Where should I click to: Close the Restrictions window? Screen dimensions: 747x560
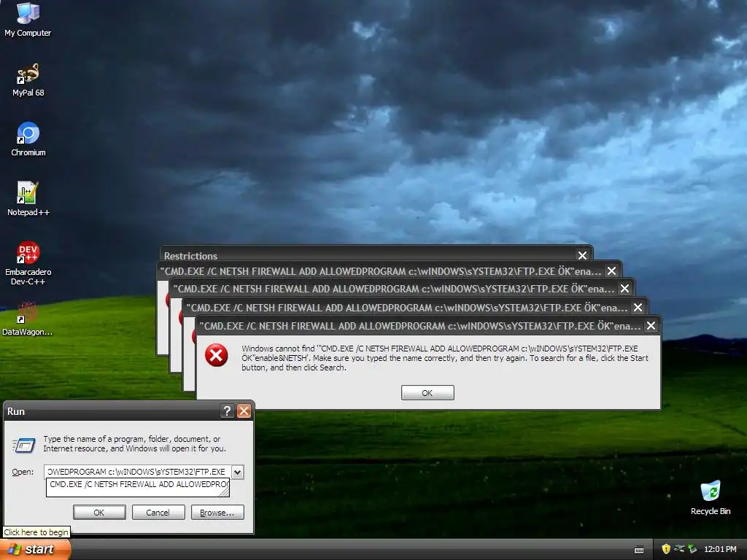pyautogui.click(x=582, y=256)
